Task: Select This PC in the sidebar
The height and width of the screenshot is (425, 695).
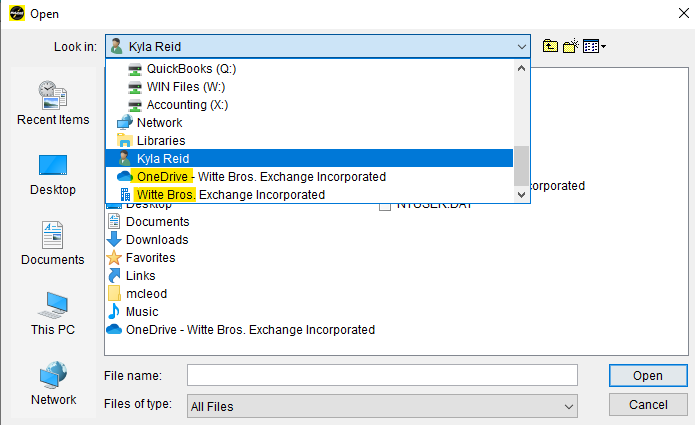Action: [53, 313]
